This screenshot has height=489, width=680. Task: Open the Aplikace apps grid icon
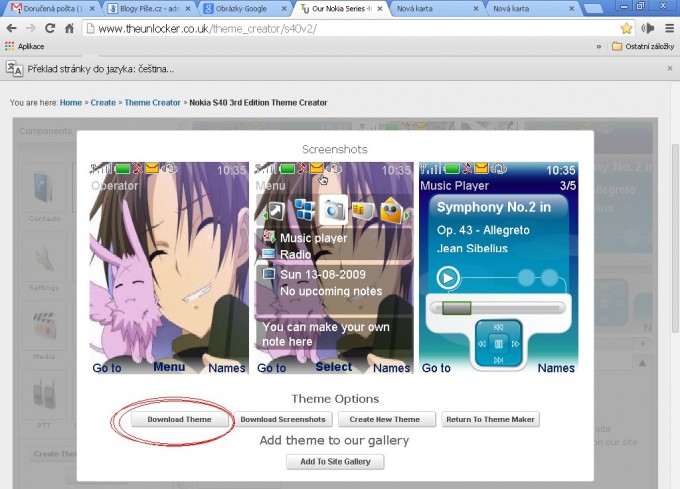pos(10,46)
